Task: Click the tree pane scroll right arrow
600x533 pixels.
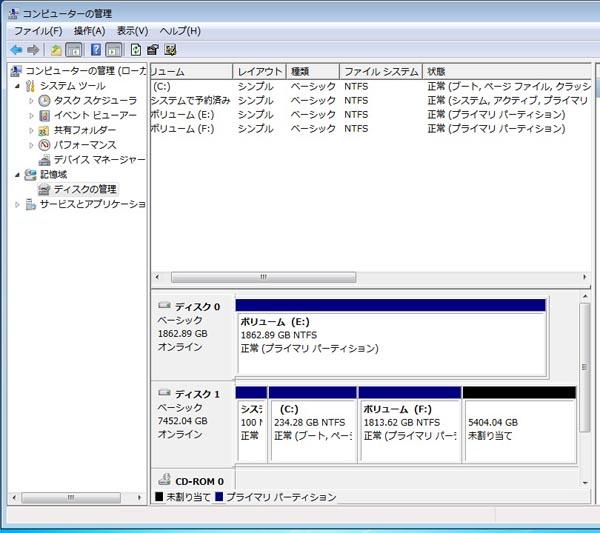Action: 139,497
